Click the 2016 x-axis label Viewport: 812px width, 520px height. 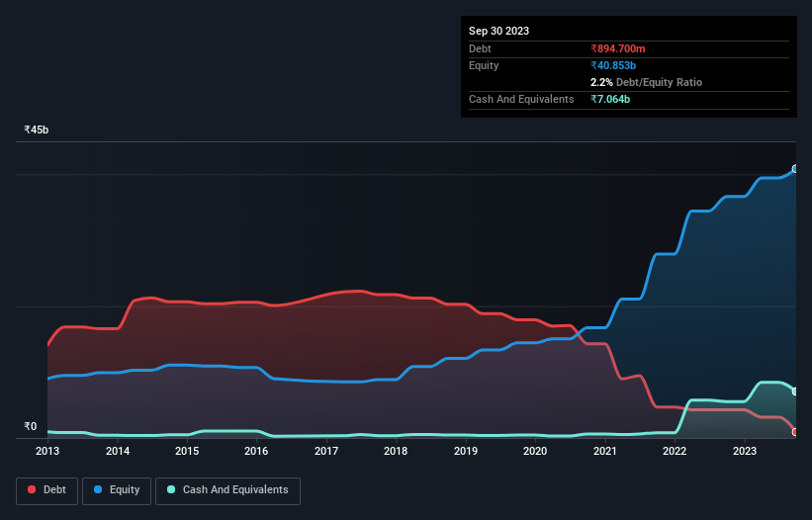click(256, 451)
